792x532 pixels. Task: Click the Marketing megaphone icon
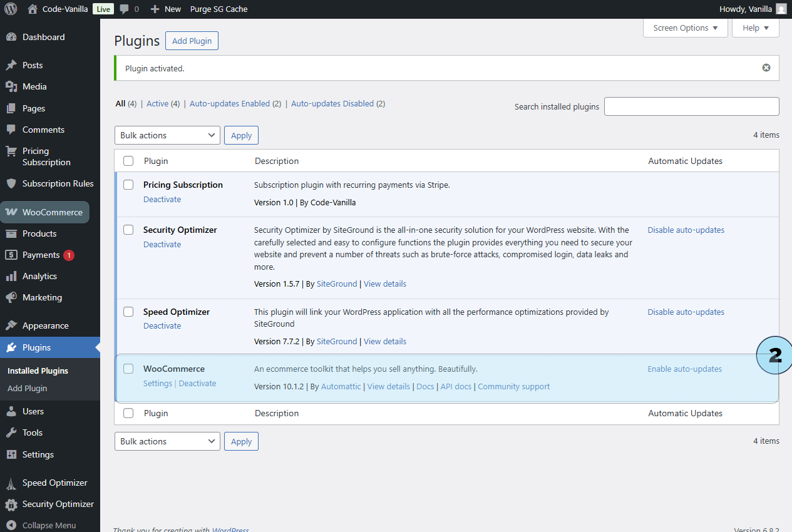[11, 297]
